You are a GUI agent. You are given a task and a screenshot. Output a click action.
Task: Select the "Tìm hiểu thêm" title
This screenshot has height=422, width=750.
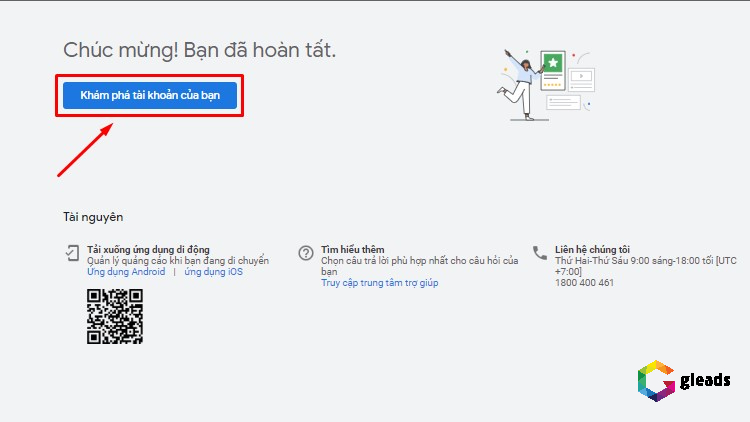(x=353, y=249)
